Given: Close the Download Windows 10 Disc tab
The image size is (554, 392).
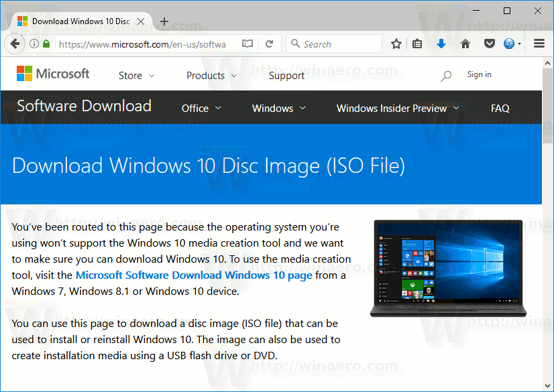Looking at the screenshot, I should 141,21.
